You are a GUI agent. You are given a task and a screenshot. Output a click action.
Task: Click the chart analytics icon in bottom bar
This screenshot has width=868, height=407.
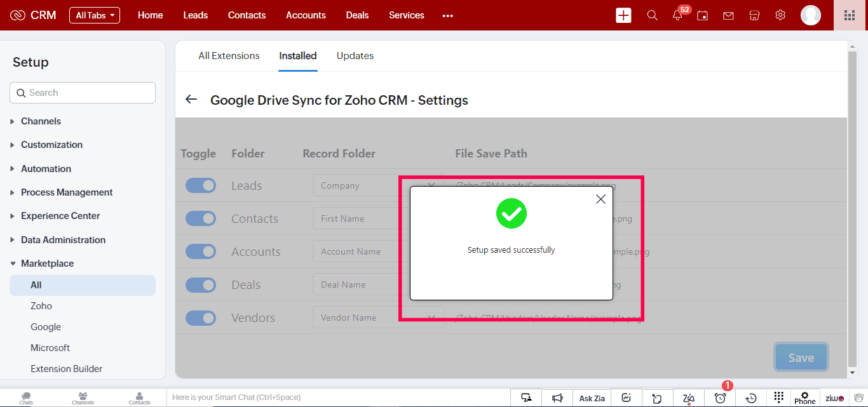coord(626,398)
